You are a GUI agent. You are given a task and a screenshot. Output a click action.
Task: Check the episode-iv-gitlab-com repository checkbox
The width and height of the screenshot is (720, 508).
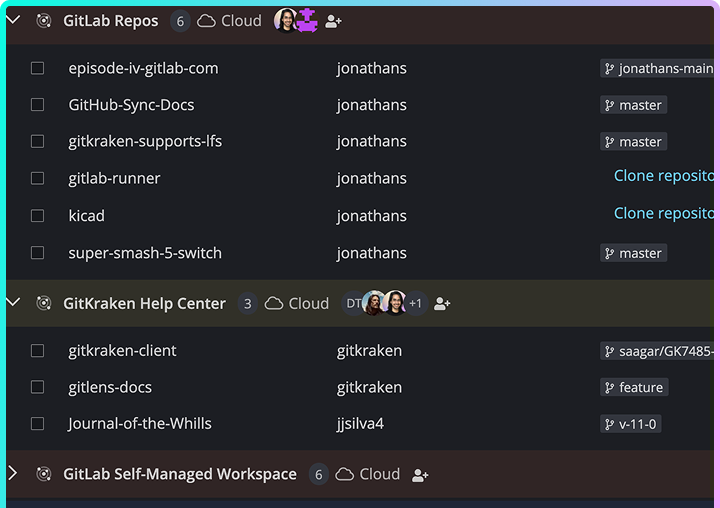pyautogui.click(x=37, y=68)
